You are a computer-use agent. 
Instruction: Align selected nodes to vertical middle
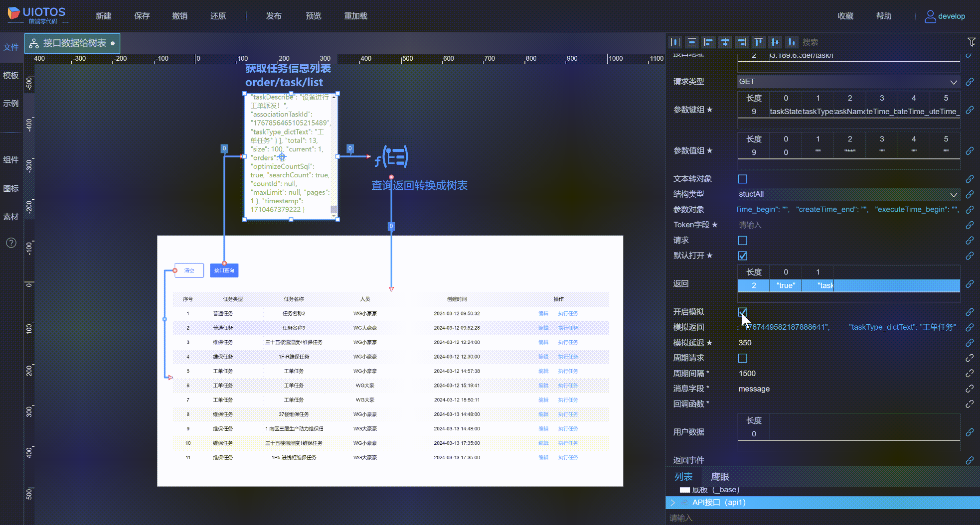[x=775, y=42]
